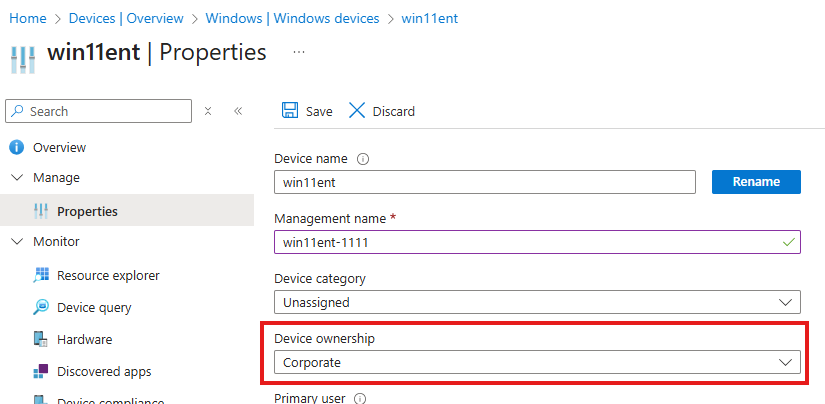Open the Device query icon
Image resolution: width=825 pixels, height=404 pixels.
coord(41,307)
